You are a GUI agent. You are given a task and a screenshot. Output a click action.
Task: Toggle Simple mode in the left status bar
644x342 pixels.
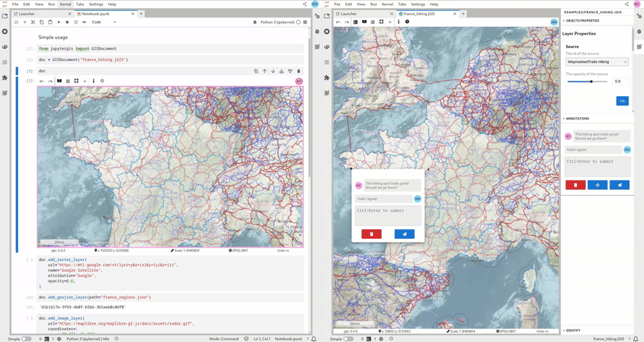click(26, 339)
